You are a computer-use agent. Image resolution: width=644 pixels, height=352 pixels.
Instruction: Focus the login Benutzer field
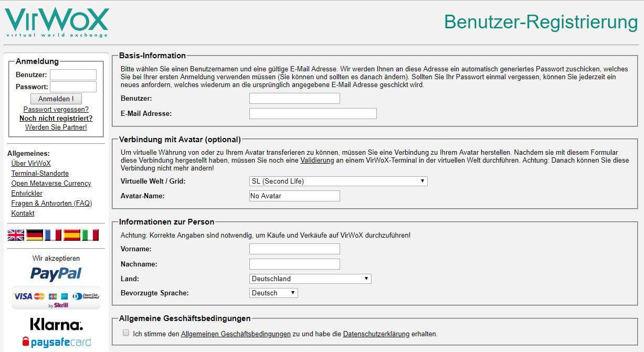(x=73, y=74)
